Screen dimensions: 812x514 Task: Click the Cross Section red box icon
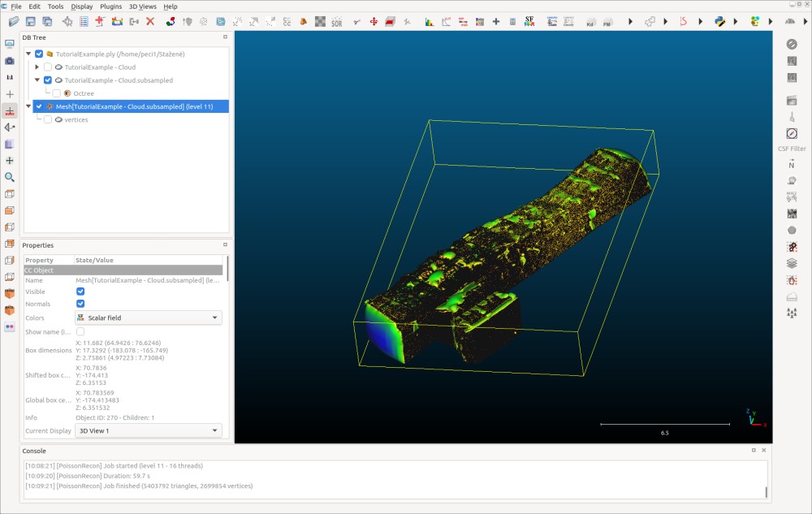pos(391,22)
